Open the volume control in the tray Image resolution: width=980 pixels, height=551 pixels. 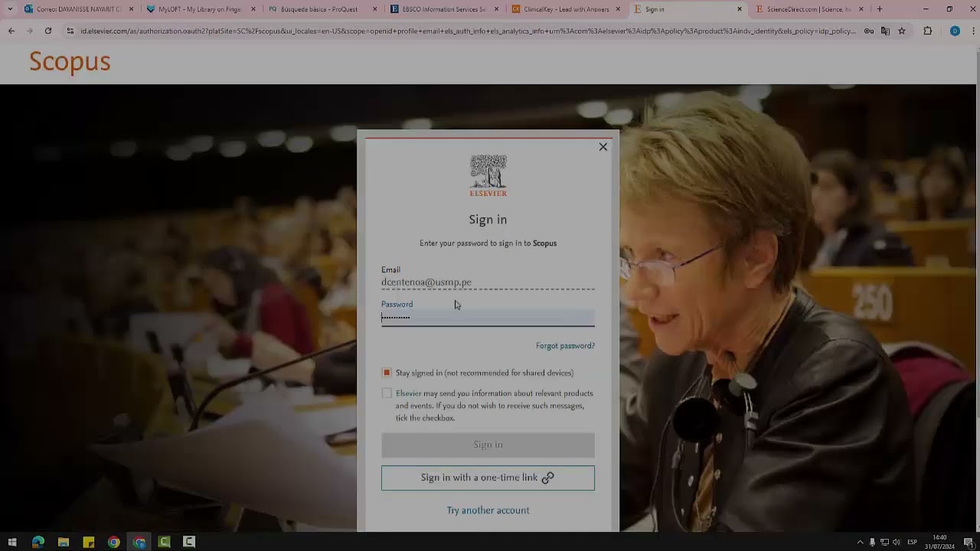tap(896, 542)
